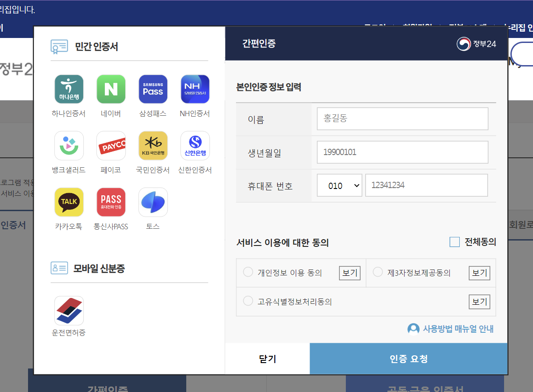
Task: Open the 010 phone prefix dropdown
Action: click(x=339, y=185)
